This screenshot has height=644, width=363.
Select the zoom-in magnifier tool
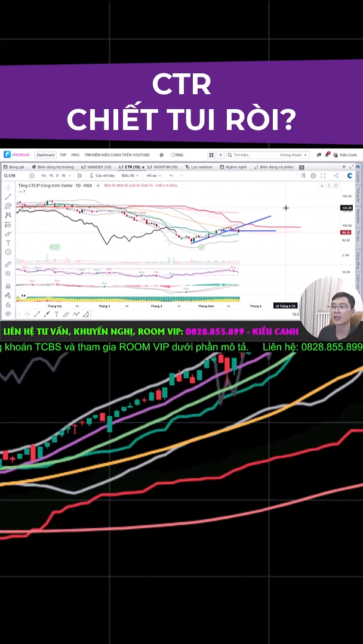pos(8,274)
